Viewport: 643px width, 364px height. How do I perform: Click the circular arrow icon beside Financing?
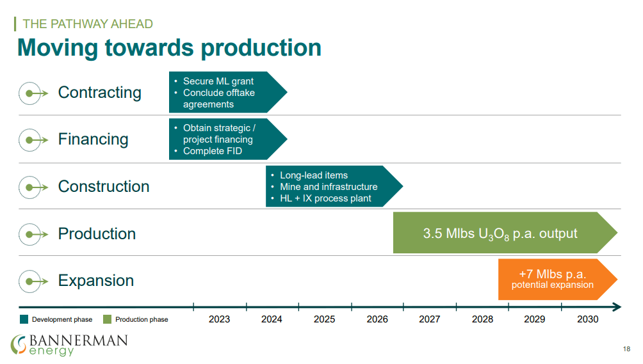point(33,140)
